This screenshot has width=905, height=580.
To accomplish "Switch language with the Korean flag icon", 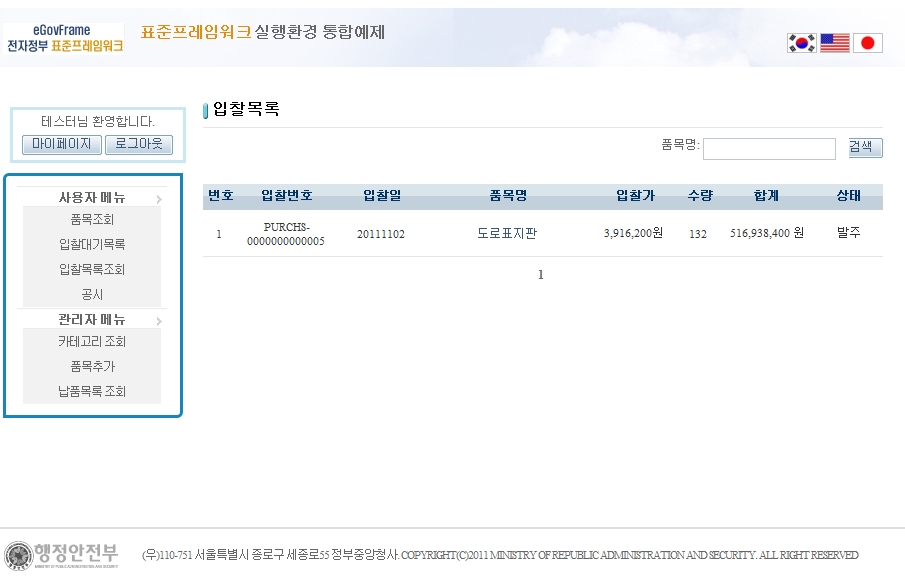I will (x=801, y=43).
